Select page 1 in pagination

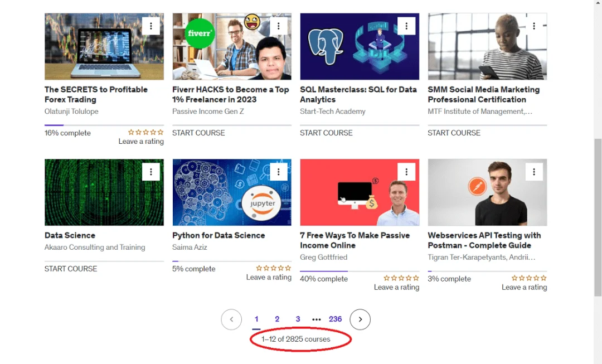(x=256, y=319)
